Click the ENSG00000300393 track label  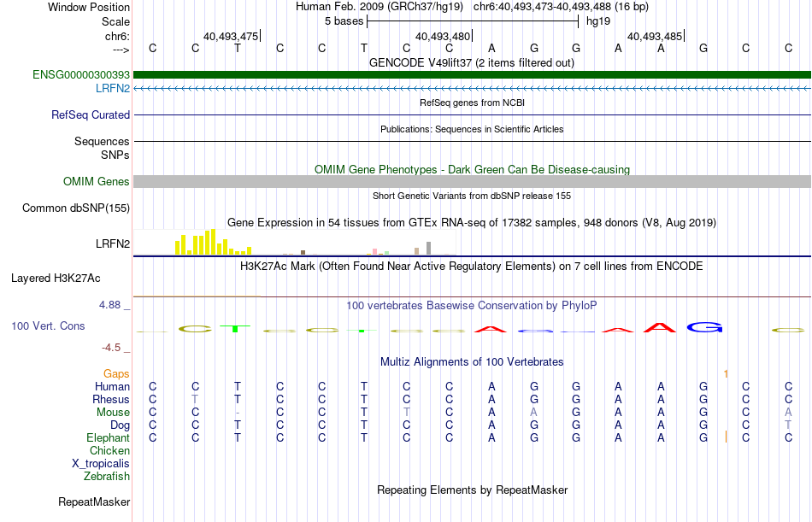pos(81,75)
